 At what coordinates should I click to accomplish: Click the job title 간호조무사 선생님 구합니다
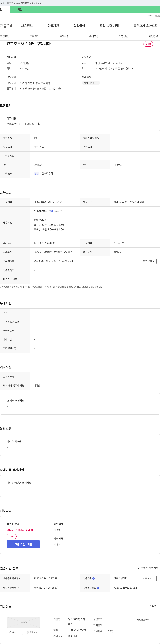[x=29, y=44]
